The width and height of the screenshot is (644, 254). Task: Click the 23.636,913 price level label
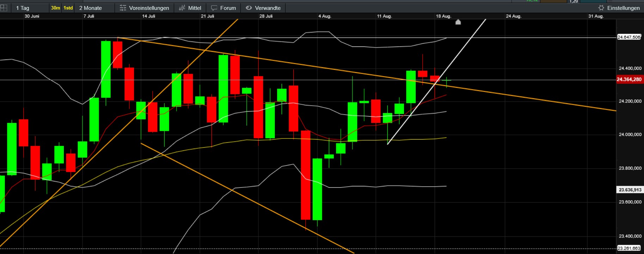click(630, 190)
